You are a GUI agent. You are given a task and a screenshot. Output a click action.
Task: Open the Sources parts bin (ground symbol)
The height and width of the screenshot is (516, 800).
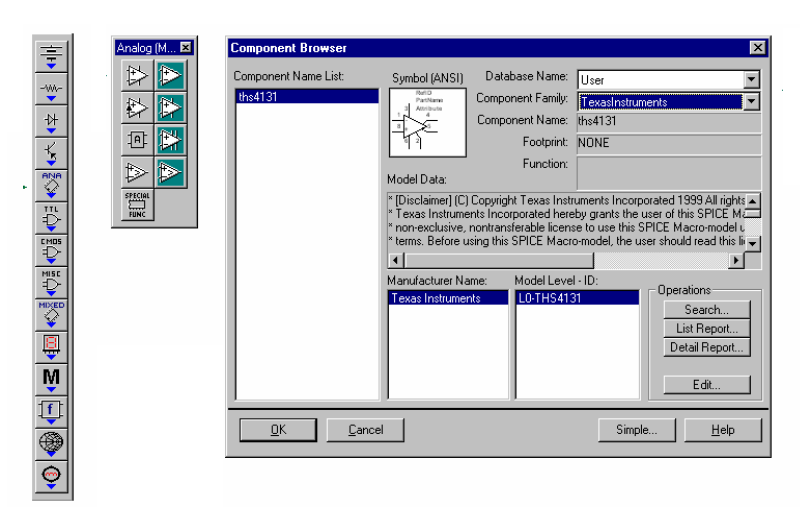(51, 56)
